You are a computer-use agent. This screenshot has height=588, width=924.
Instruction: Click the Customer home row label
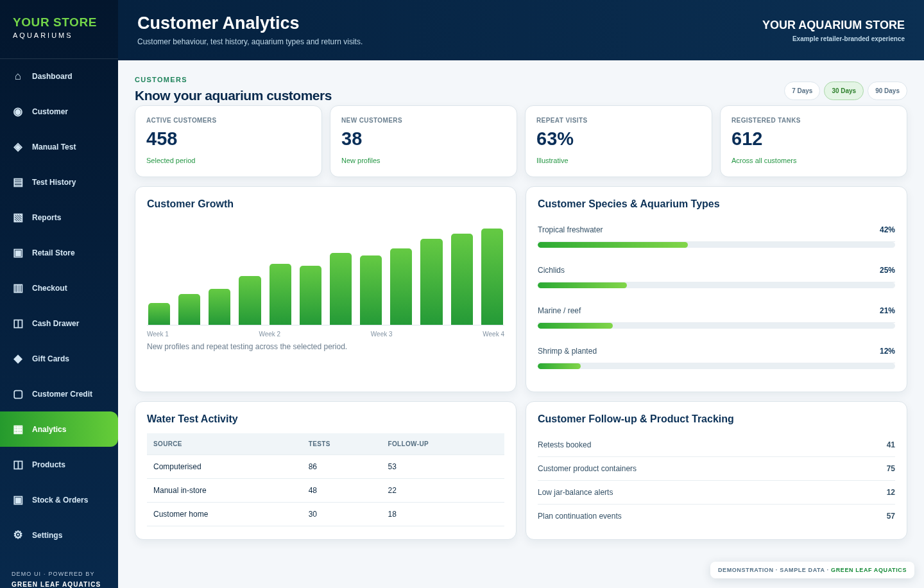(181, 514)
